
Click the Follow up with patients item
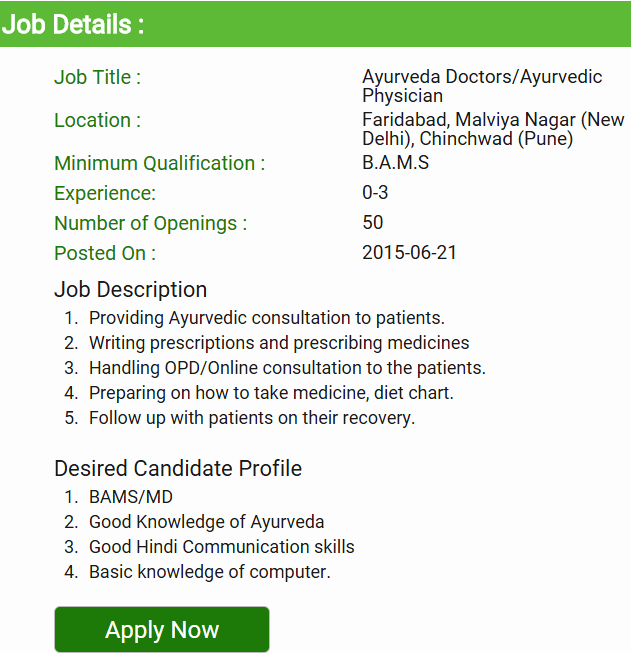tap(251, 418)
